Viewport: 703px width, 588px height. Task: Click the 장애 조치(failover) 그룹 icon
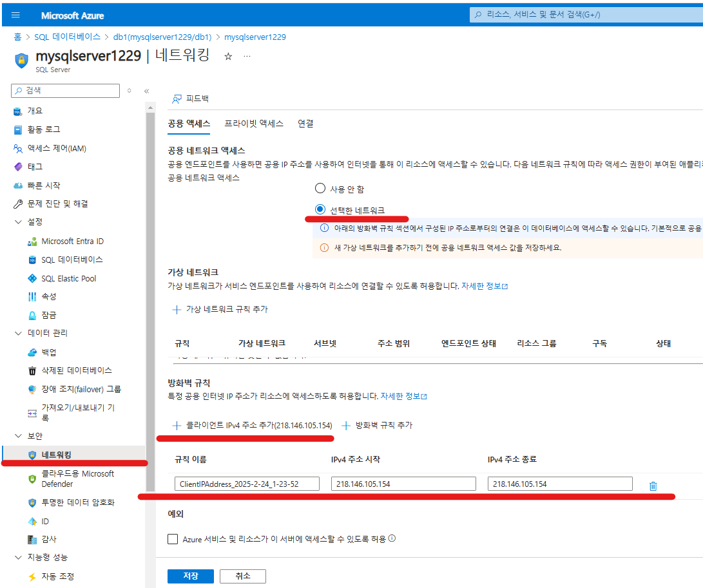click(32, 389)
